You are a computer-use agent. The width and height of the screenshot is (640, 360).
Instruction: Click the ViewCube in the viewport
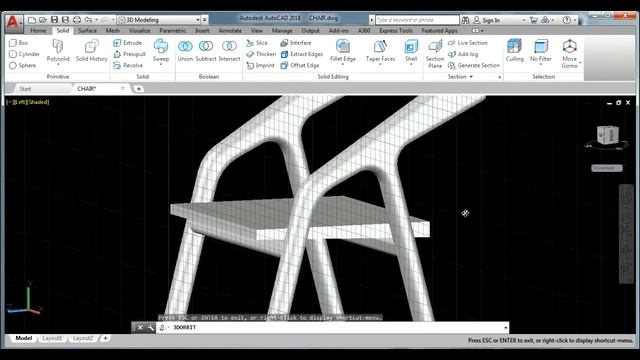607,136
